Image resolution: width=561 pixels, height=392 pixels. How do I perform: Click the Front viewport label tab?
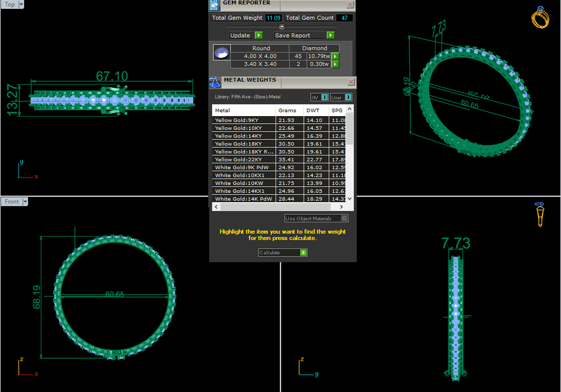point(12,201)
